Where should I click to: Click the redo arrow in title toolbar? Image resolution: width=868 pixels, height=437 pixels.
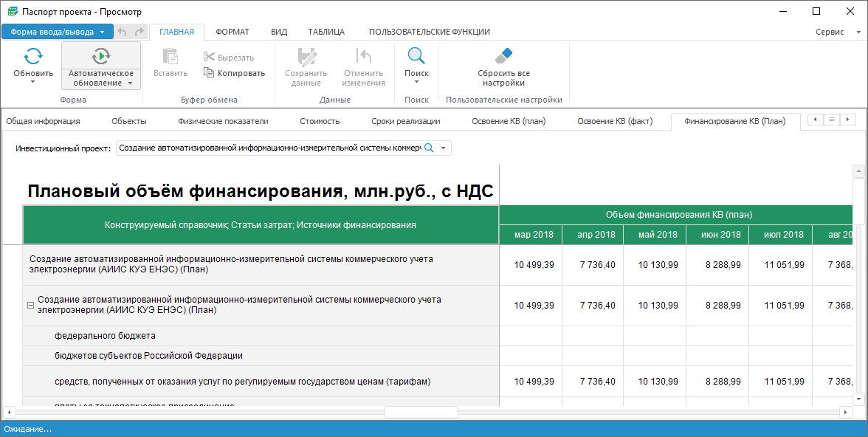pyautogui.click(x=139, y=32)
